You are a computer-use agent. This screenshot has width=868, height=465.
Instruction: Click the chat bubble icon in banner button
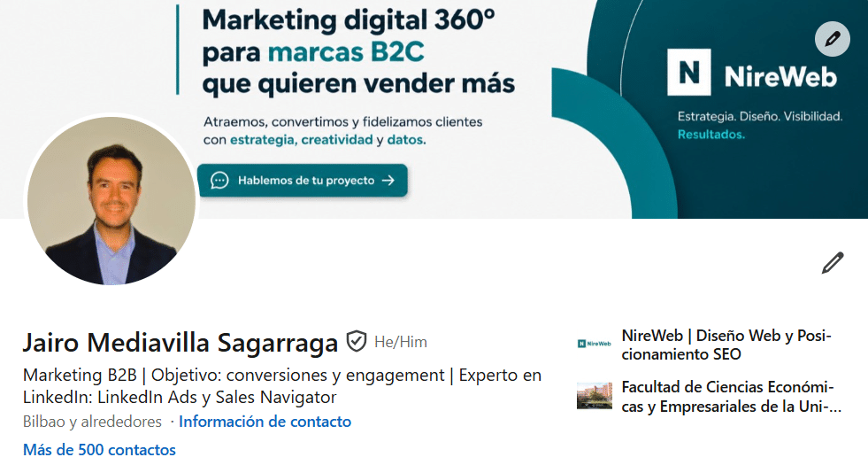point(219,180)
